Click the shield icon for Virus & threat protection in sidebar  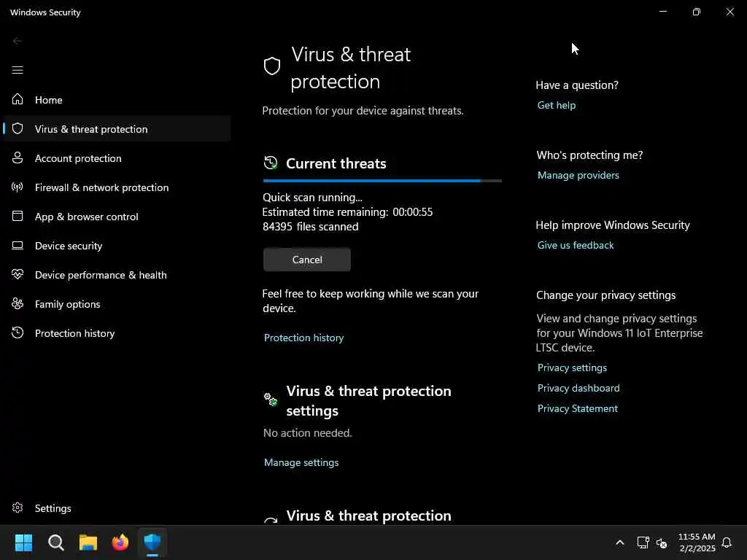pos(18,128)
